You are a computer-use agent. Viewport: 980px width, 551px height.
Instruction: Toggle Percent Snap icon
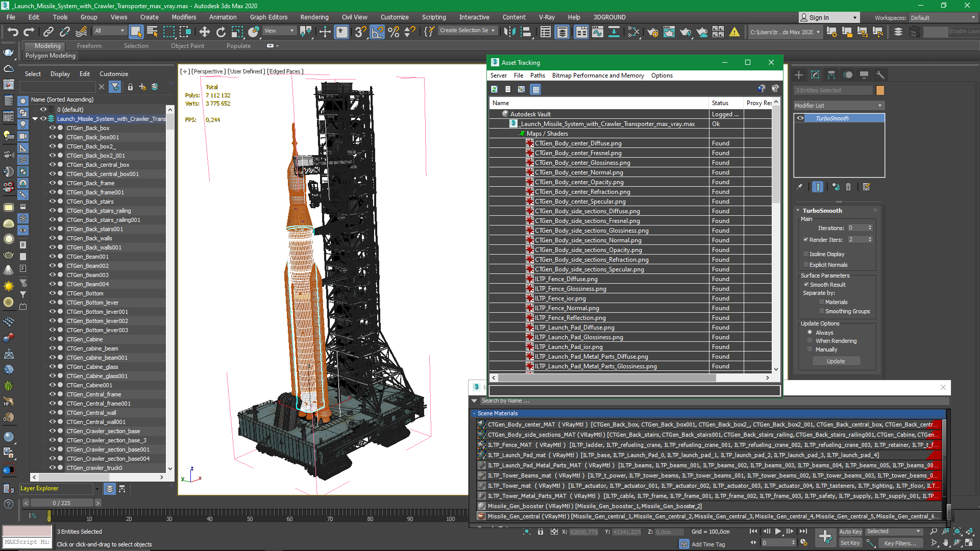(394, 32)
